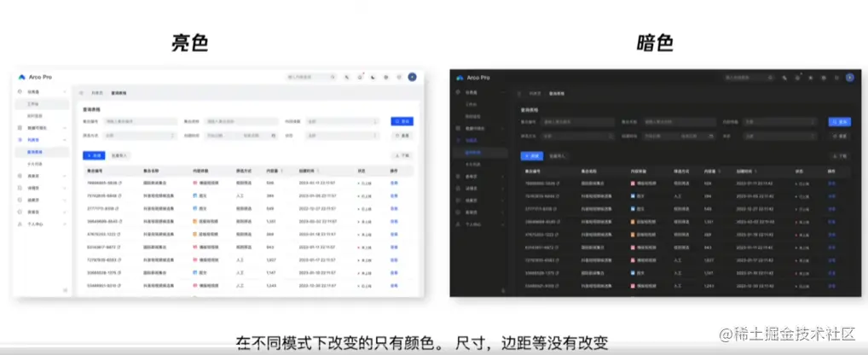This screenshot has width=868, height=355.
Task: Collapse 列表页 chevron in light sidebar
Action: coord(65,140)
